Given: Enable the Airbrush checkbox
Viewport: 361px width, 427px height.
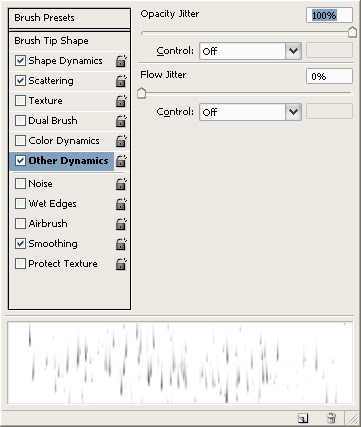Looking at the screenshot, I should [20, 224].
